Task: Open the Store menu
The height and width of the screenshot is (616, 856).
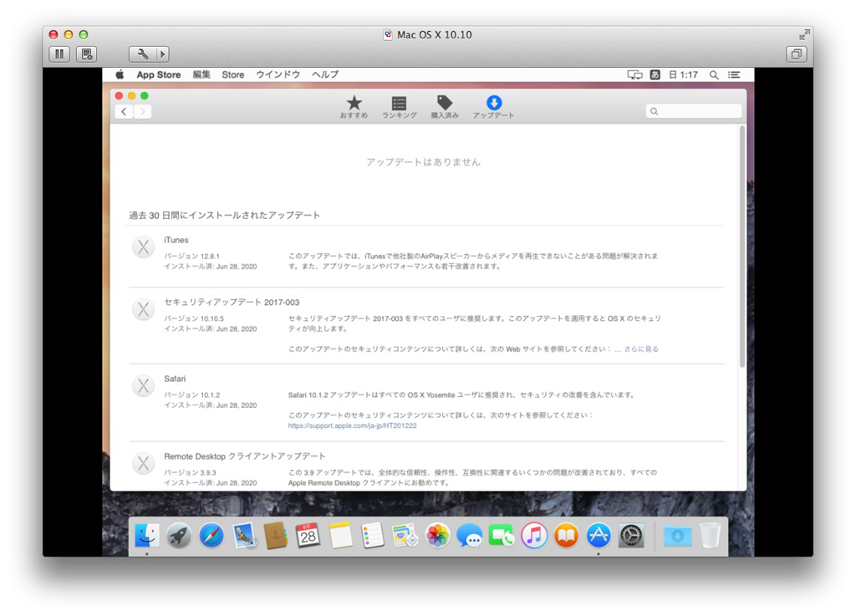Action: 232,74
